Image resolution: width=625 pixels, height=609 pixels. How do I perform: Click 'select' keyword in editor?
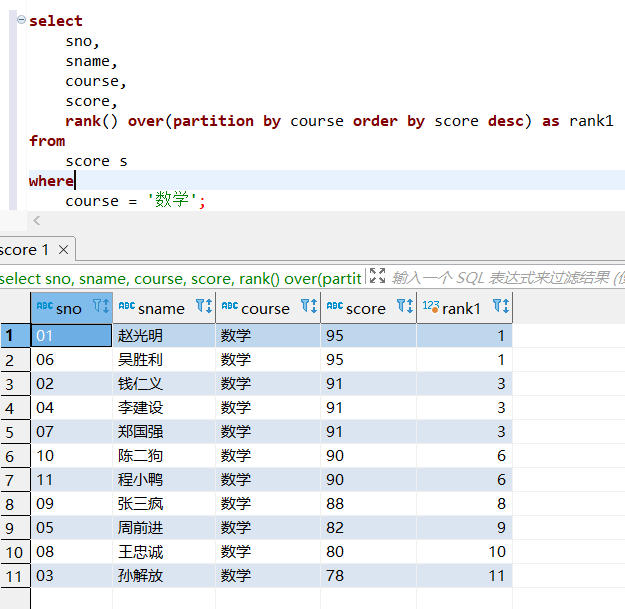point(56,21)
